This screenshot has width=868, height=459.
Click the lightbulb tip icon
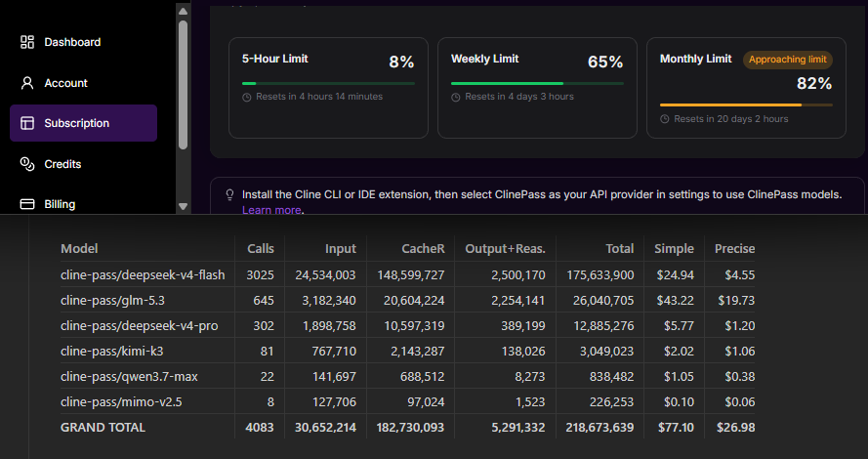tap(229, 194)
